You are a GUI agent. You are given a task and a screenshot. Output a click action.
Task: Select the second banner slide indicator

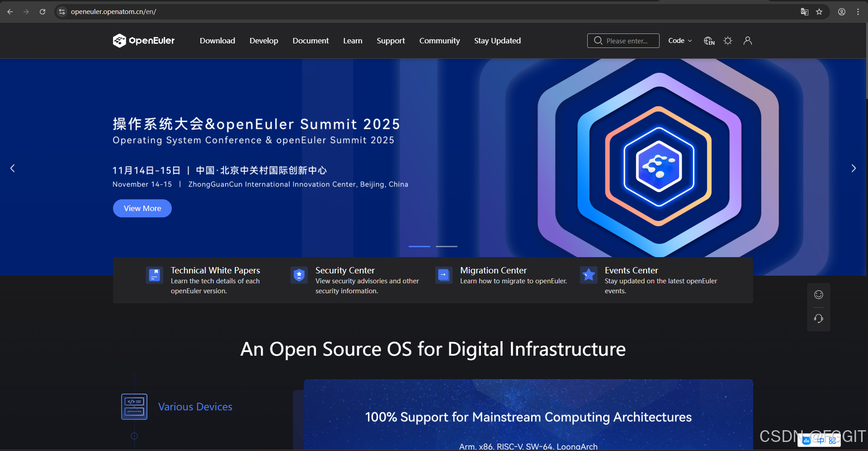pyautogui.click(x=447, y=246)
